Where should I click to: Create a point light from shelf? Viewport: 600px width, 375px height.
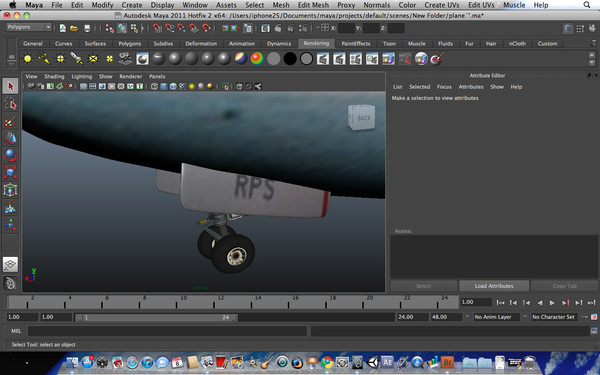pyautogui.click(x=60, y=59)
